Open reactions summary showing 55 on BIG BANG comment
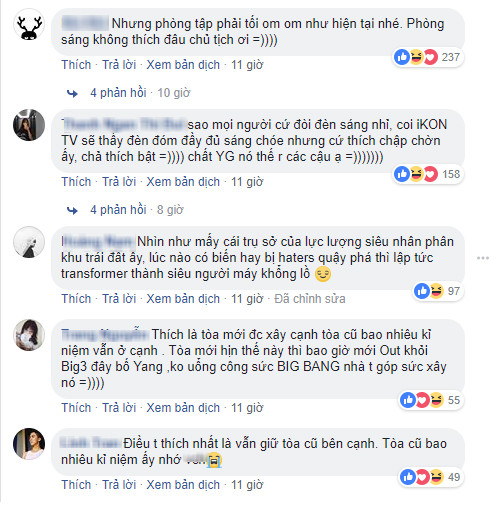 pyautogui.click(x=431, y=400)
